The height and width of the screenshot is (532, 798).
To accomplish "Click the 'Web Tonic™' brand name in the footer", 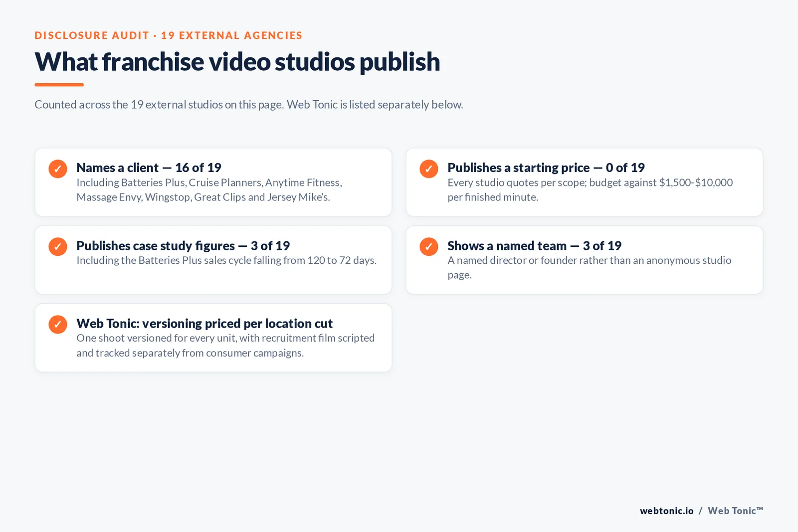I will click(736, 511).
